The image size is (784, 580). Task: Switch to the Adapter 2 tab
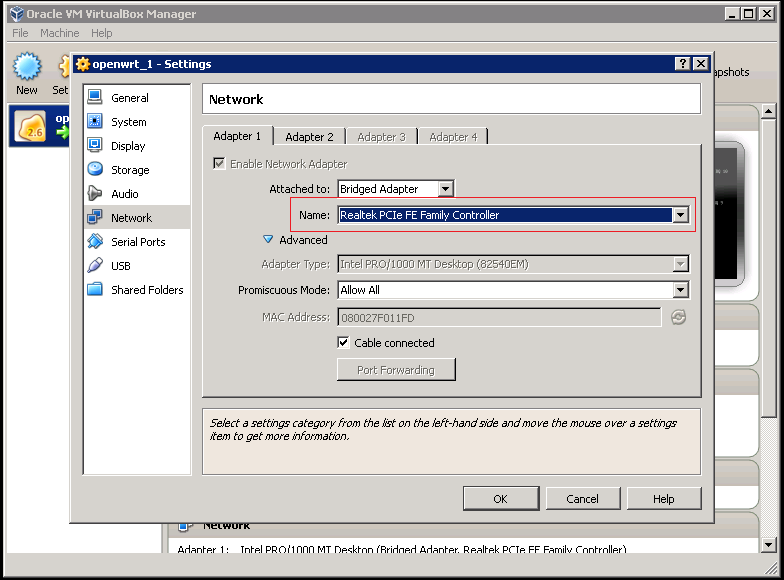309,136
